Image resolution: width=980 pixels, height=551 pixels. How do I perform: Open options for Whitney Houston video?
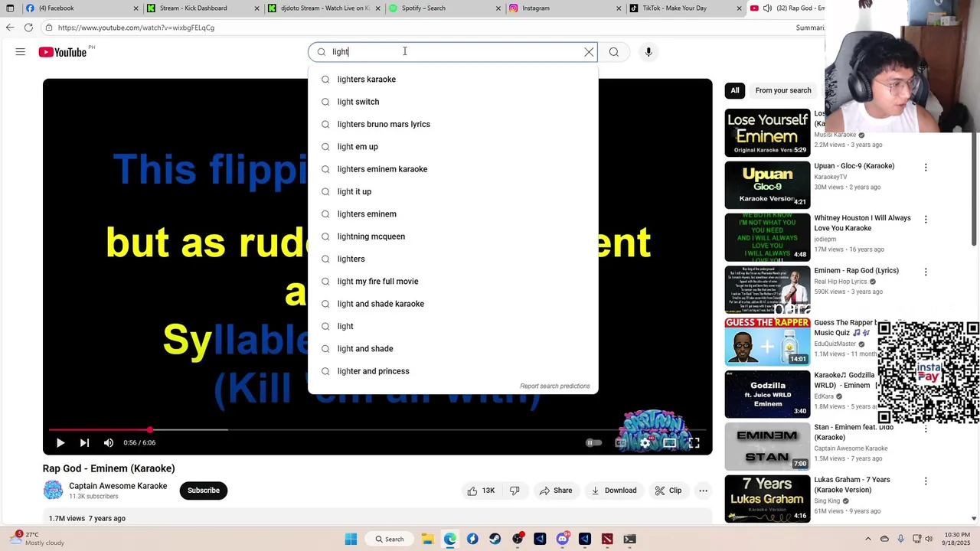(x=926, y=219)
